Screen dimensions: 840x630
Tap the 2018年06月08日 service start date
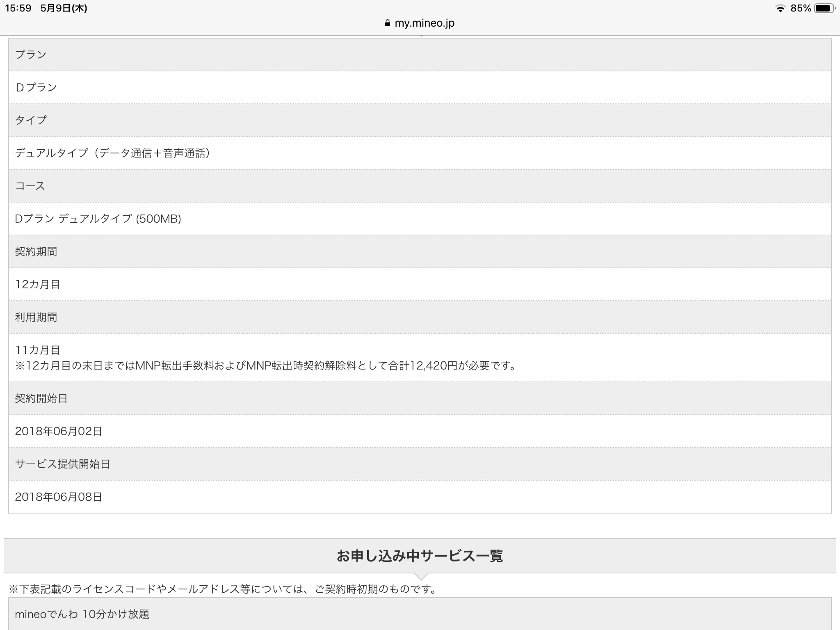tap(59, 497)
